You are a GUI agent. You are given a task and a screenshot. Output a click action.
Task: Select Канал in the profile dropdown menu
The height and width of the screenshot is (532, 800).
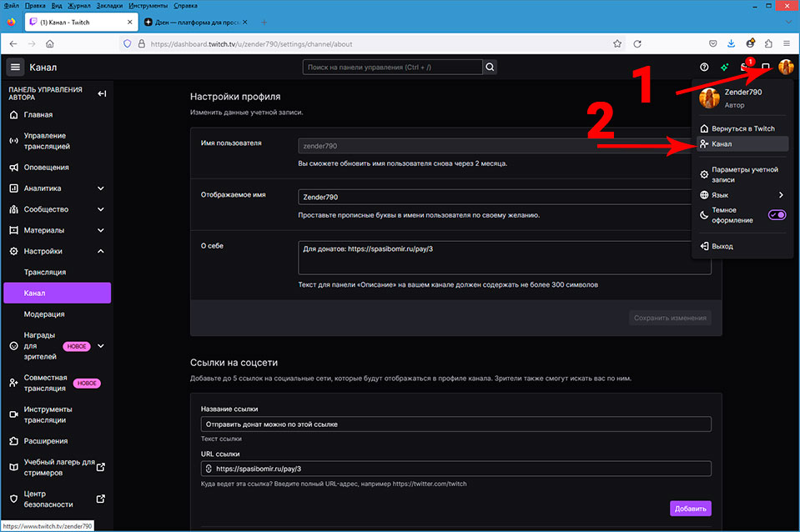[x=742, y=143]
